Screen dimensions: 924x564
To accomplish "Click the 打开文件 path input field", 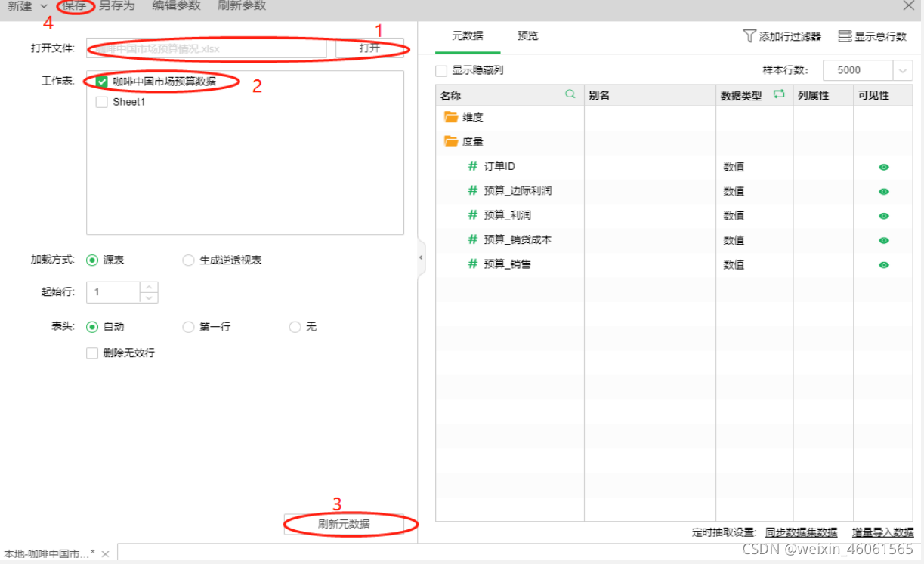I will tap(206, 48).
